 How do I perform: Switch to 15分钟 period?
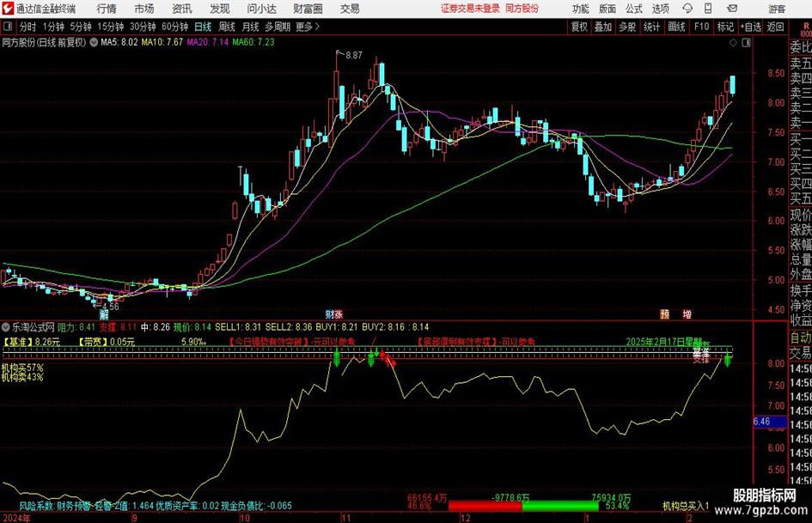point(110,27)
